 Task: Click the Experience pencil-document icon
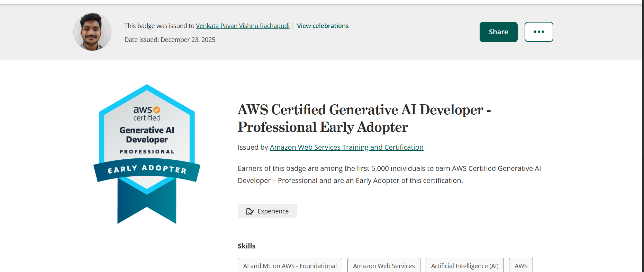[x=250, y=211]
